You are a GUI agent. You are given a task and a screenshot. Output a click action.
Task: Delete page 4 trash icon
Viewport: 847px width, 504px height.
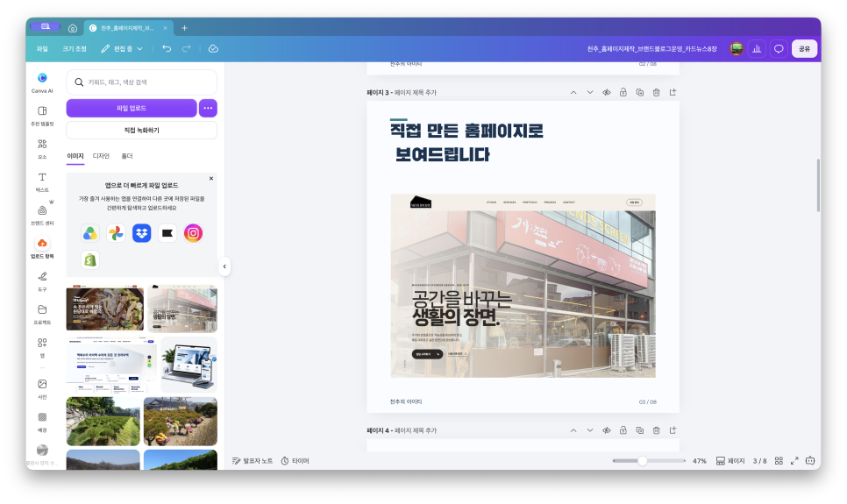click(x=656, y=430)
